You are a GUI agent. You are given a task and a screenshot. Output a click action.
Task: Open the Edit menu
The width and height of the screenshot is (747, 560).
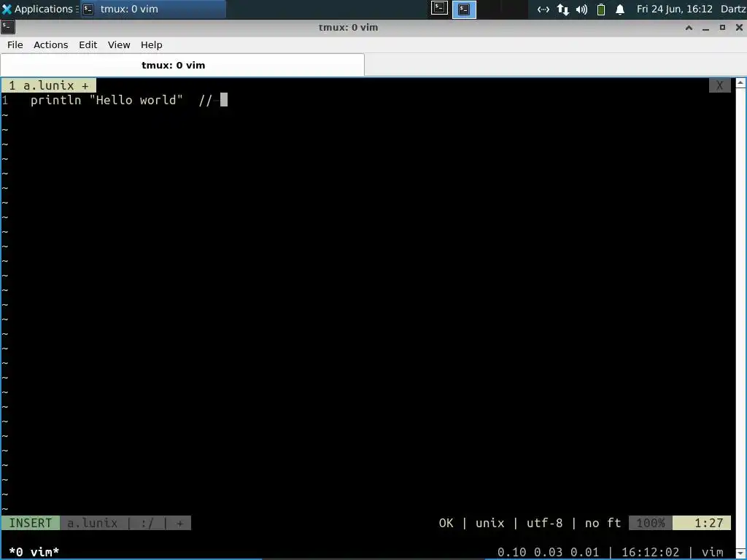pos(88,44)
